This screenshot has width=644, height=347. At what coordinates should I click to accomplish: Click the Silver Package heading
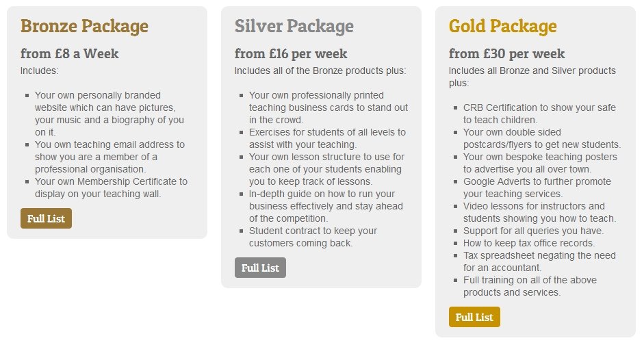point(294,26)
